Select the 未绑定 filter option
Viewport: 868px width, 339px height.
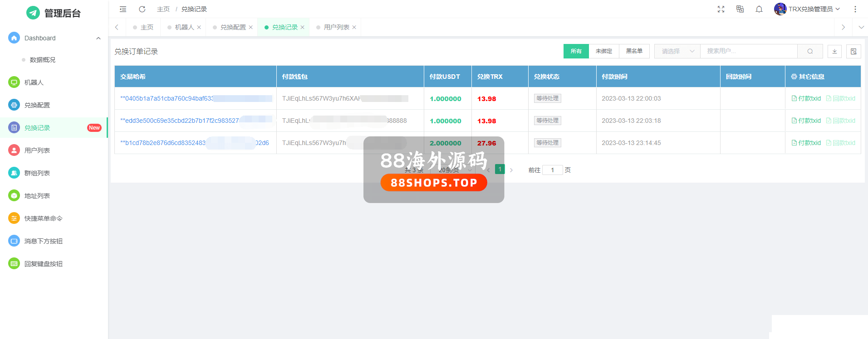pos(603,51)
